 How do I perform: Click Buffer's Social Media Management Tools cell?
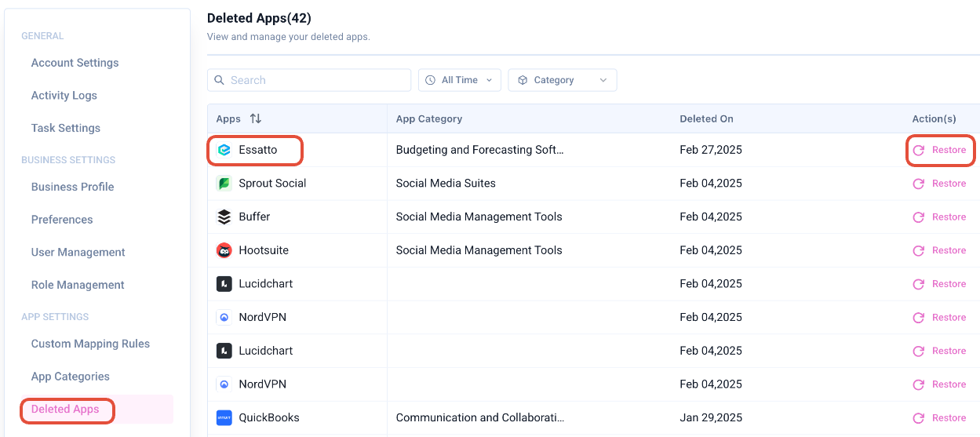pyautogui.click(x=479, y=217)
